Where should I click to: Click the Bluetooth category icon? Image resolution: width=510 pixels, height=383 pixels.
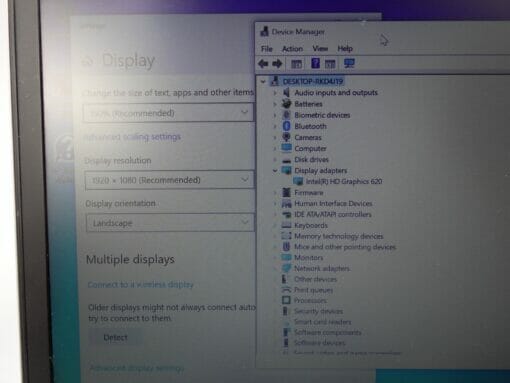tap(286, 126)
